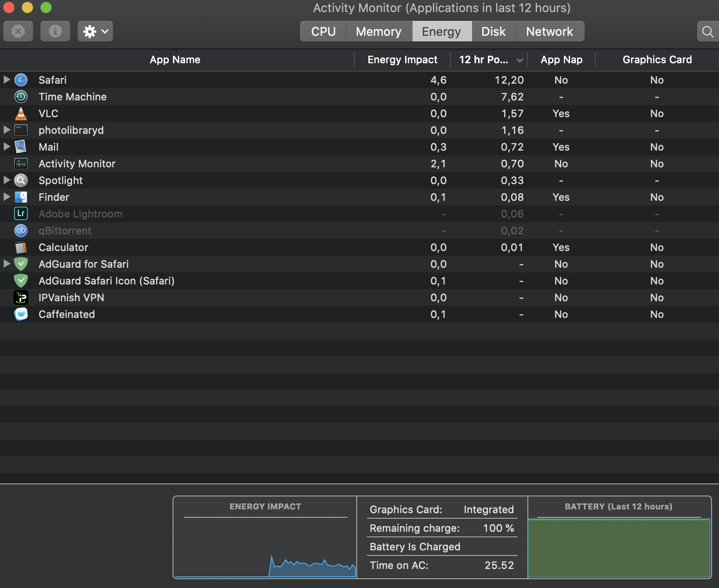
Task: Select the Activity Monitor row name
Action: click(x=77, y=164)
